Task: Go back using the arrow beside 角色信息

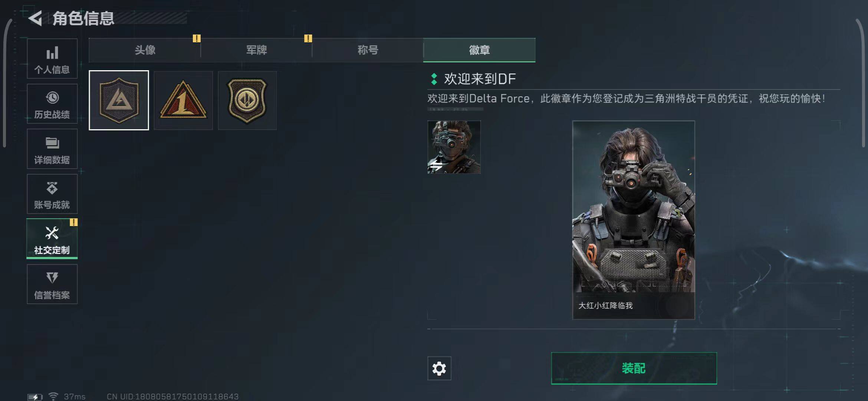Action: [35, 18]
